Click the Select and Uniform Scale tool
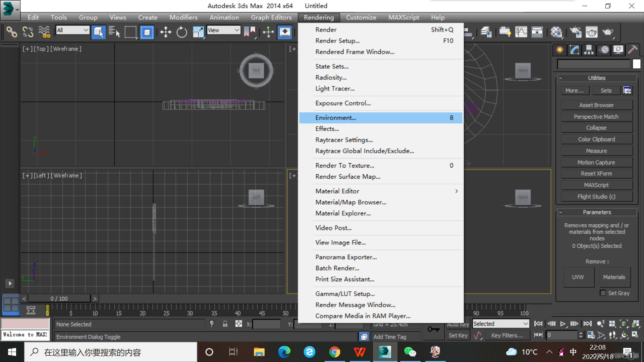 pos(198,32)
